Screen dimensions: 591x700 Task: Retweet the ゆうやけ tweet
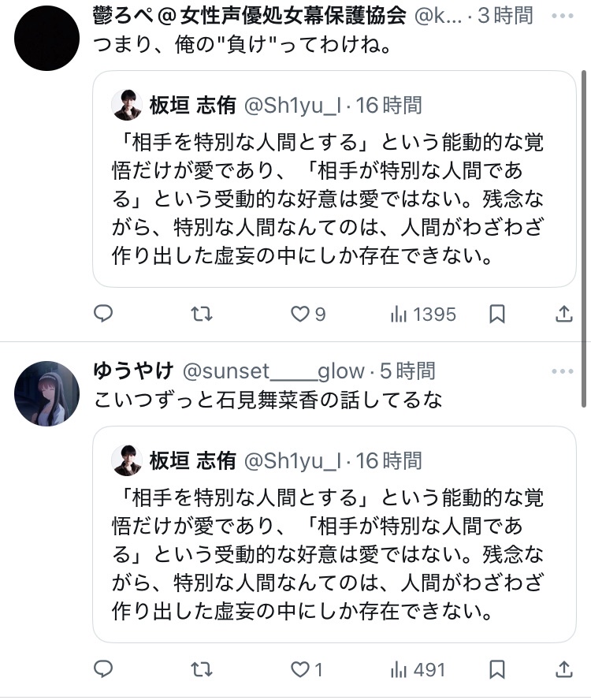202,669
